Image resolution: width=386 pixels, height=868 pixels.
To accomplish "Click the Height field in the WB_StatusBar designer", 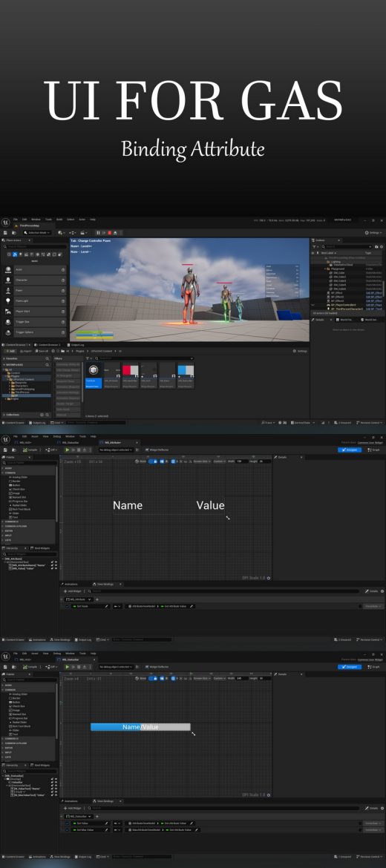I will click(x=264, y=677).
